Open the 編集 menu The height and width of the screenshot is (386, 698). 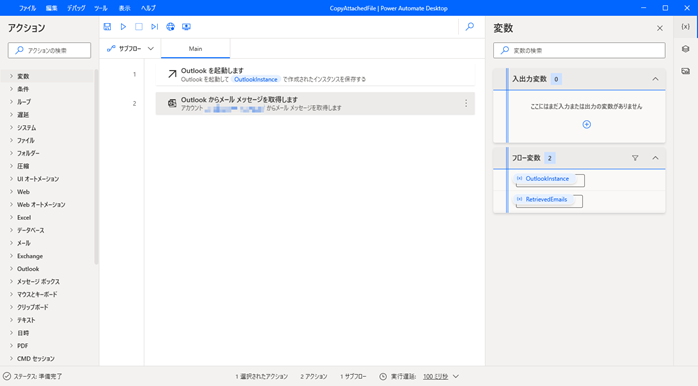[52, 8]
